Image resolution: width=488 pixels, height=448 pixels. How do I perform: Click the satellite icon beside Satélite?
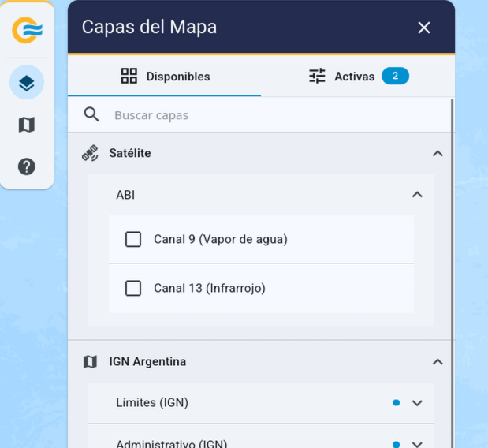pos(91,153)
